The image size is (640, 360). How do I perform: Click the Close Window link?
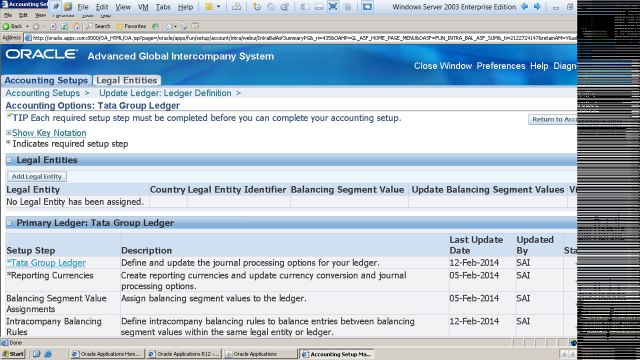(443, 66)
